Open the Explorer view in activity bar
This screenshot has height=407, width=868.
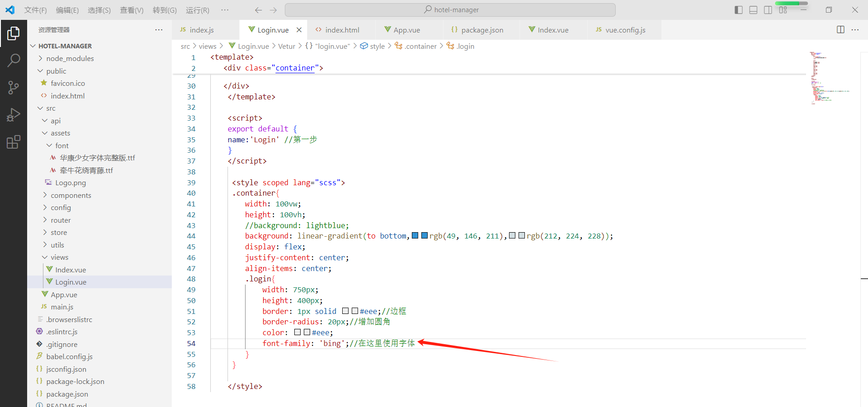(14, 33)
